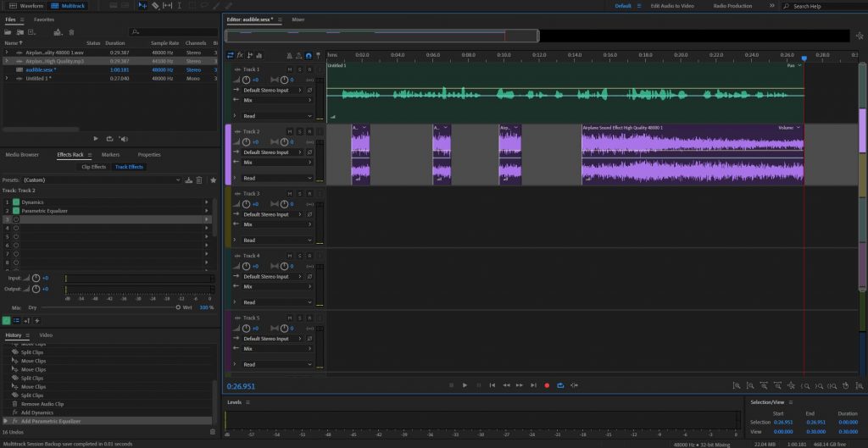Open Track 1 Read automation mode dropdown

[x=276, y=116]
